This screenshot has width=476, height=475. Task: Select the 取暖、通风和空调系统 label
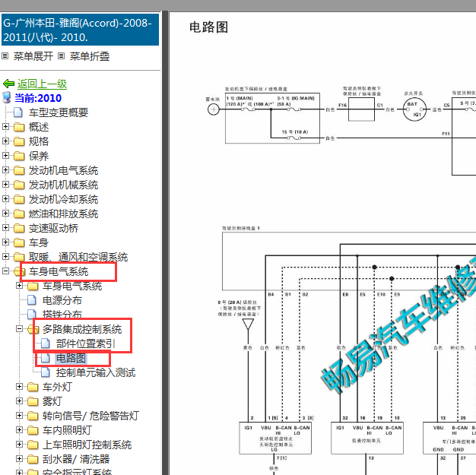pyautogui.click(x=78, y=257)
